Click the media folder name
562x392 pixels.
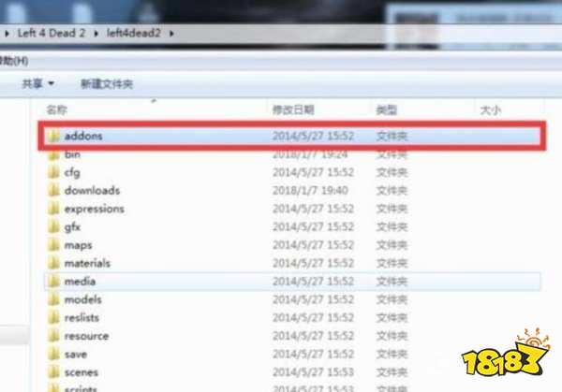point(80,282)
